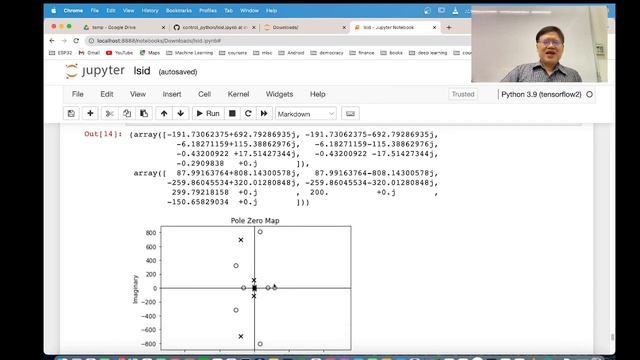Go back with the browser back arrow
The image size is (640, 360).
[x=51, y=40]
